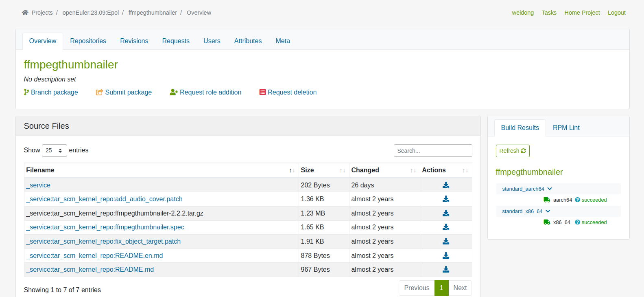The image size is (644, 297).
Task: Open the Attributes tab
Action: tap(248, 41)
